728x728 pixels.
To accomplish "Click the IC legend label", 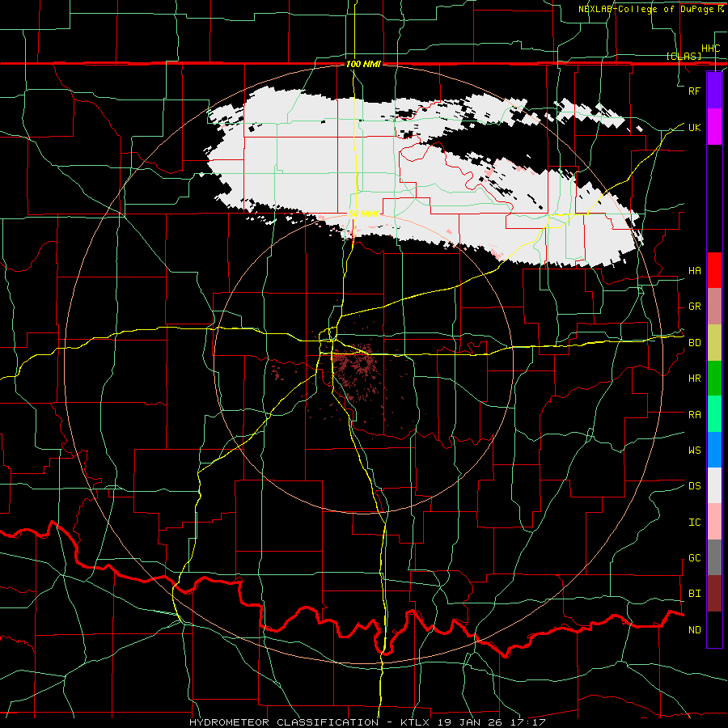I will click(x=694, y=523).
